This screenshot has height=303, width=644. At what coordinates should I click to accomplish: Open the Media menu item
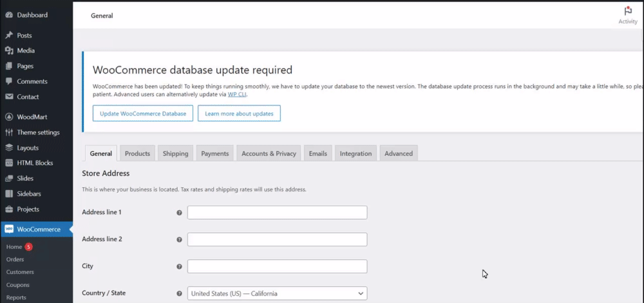click(37, 50)
